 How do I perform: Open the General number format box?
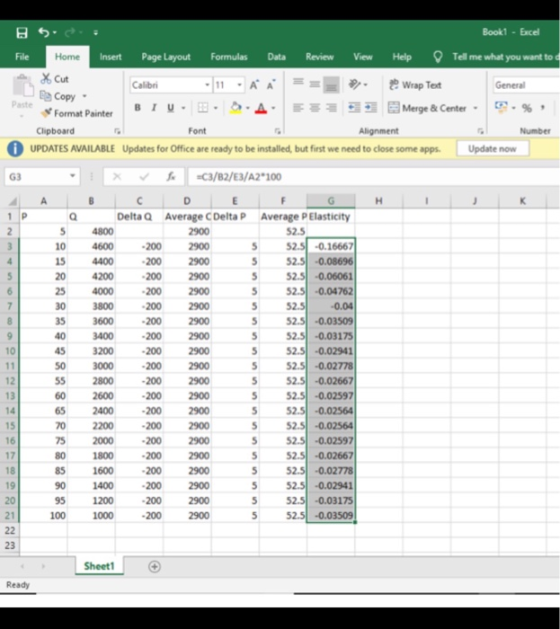tap(526, 85)
